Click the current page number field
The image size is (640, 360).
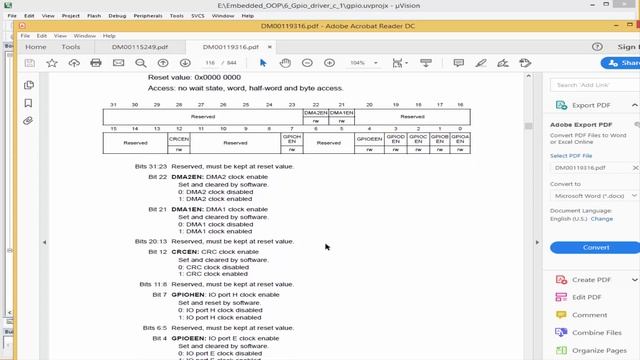[210, 63]
